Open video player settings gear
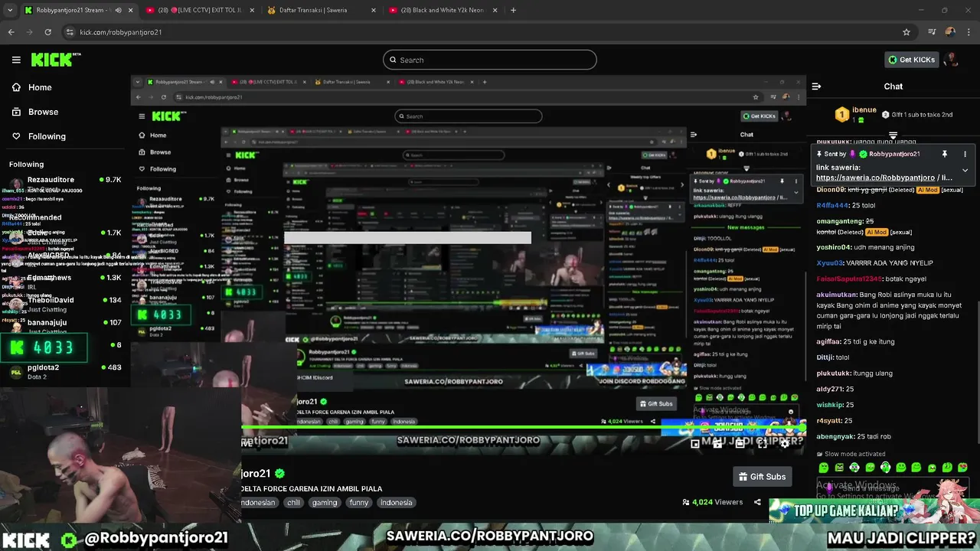 click(784, 443)
